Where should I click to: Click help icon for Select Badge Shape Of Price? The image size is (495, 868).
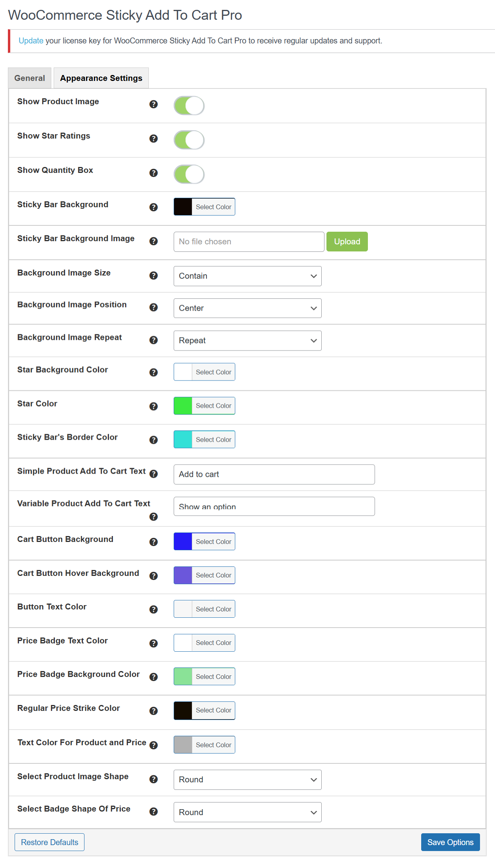pos(154,812)
